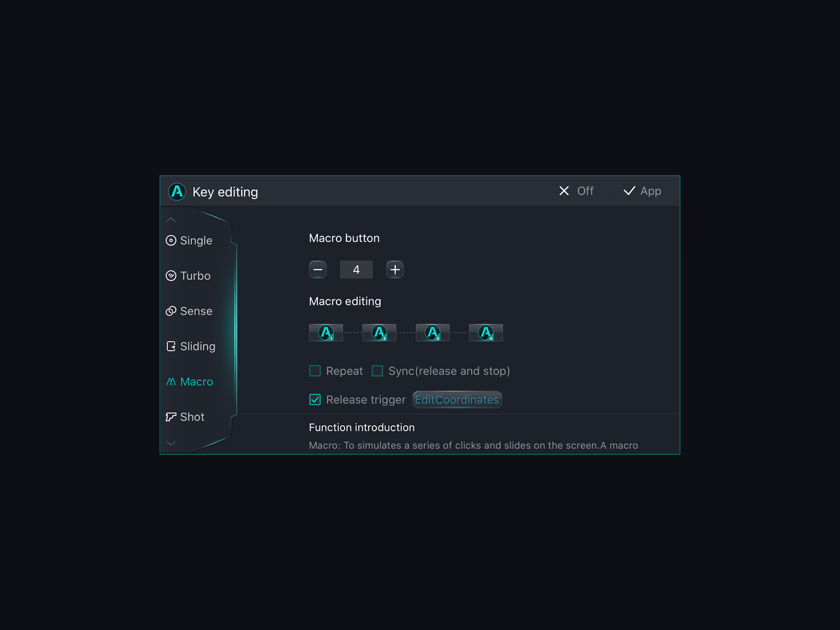840x630 pixels.
Task: Enable the Repeat checkbox
Action: (315, 371)
